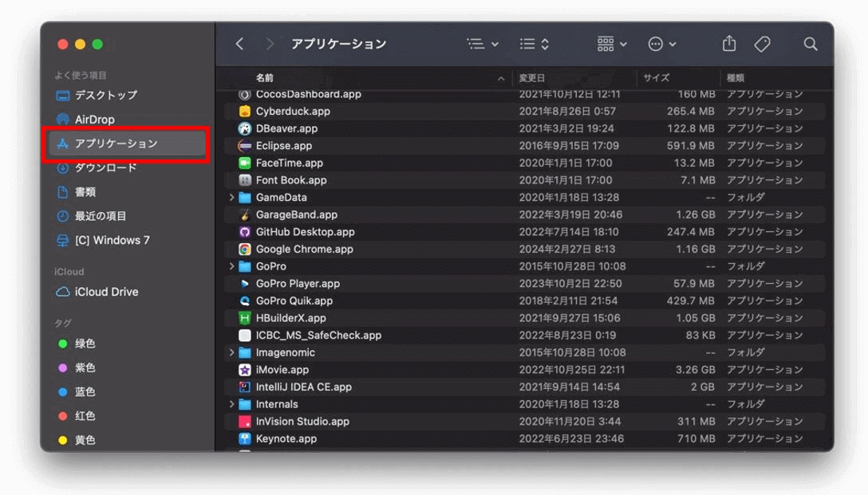Viewport: 868px width, 495px height.
Task: Click GarageBand's 1.26 GB size cell
Action: [x=696, y=214]
